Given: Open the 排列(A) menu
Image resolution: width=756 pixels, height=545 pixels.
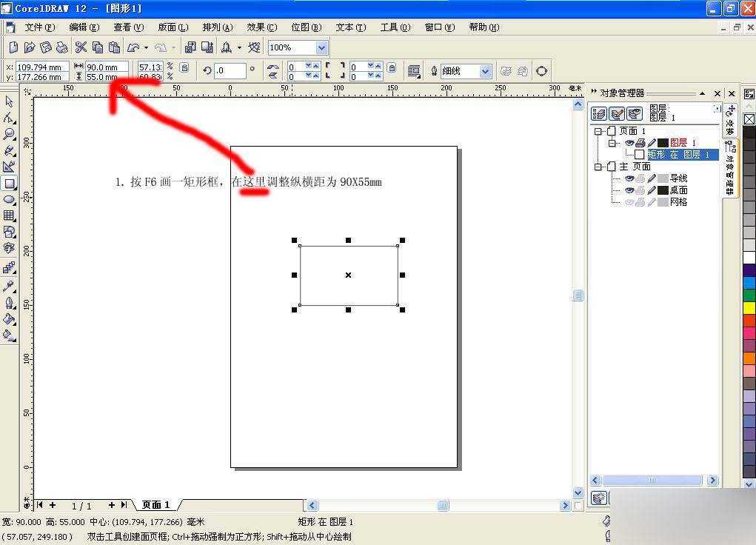Looking at the screenshot, I should (218, 27).
